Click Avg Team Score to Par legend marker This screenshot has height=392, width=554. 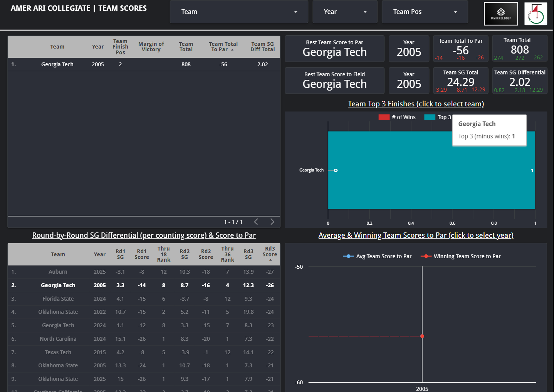pos(348,256)
